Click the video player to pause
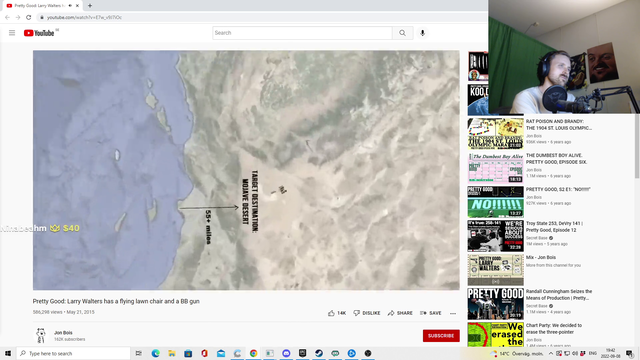640x360 pixels. (x=246, y=170)
